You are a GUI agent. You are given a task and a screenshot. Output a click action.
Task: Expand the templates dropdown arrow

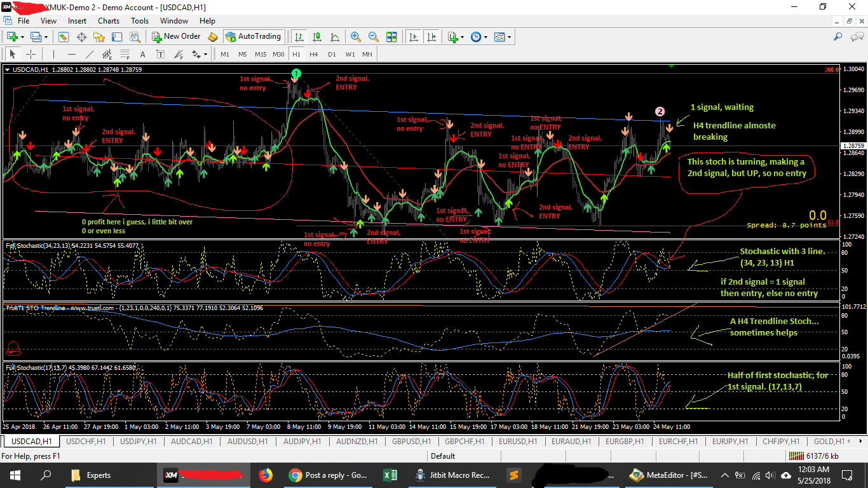pyautogui.click(x=509, y=37)
